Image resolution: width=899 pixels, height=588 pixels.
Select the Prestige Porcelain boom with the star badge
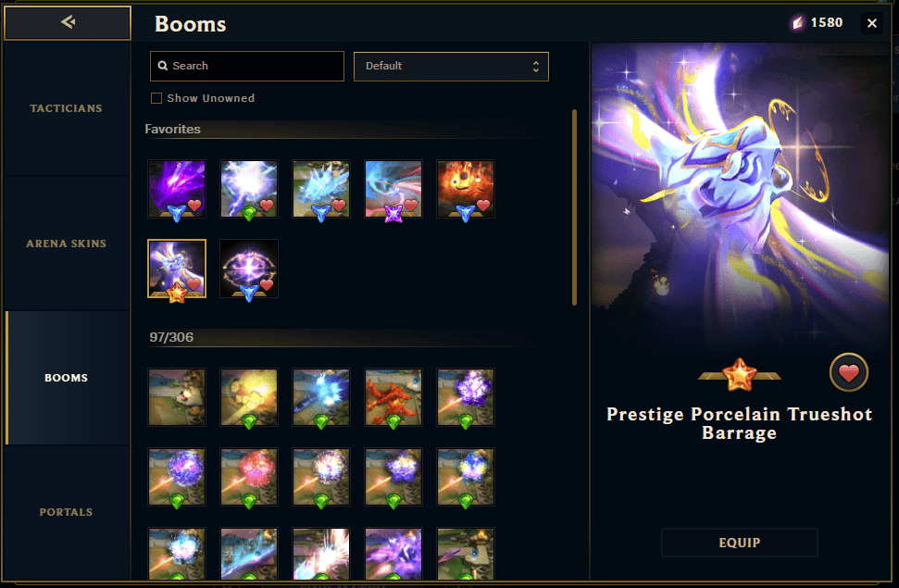pos(177,269)
